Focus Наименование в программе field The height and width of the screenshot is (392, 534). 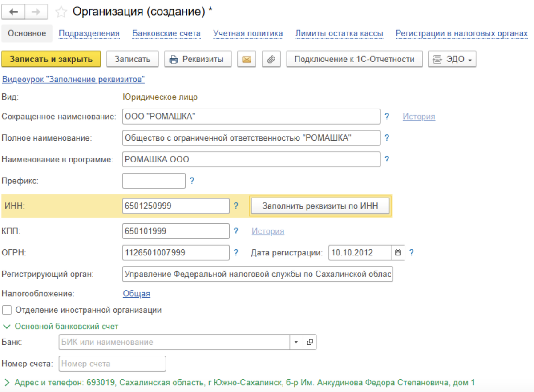click(x=251, y=159)
